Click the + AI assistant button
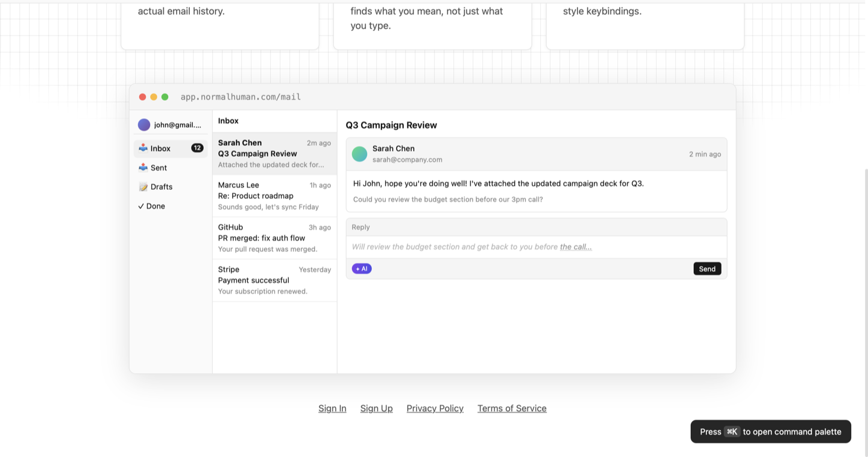Screen dimensions: 868x457 click(361, 268)
